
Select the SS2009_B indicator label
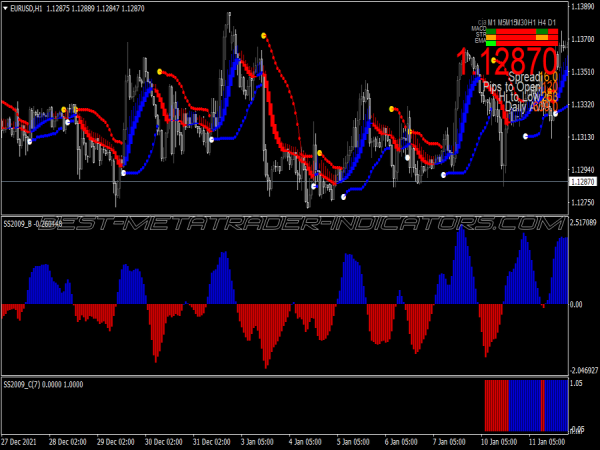pos(18,224)
